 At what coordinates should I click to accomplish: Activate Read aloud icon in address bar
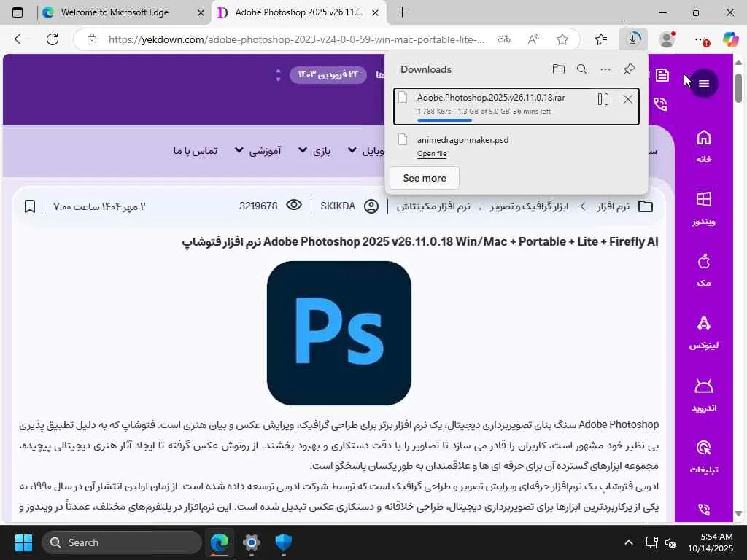[533, 39]
